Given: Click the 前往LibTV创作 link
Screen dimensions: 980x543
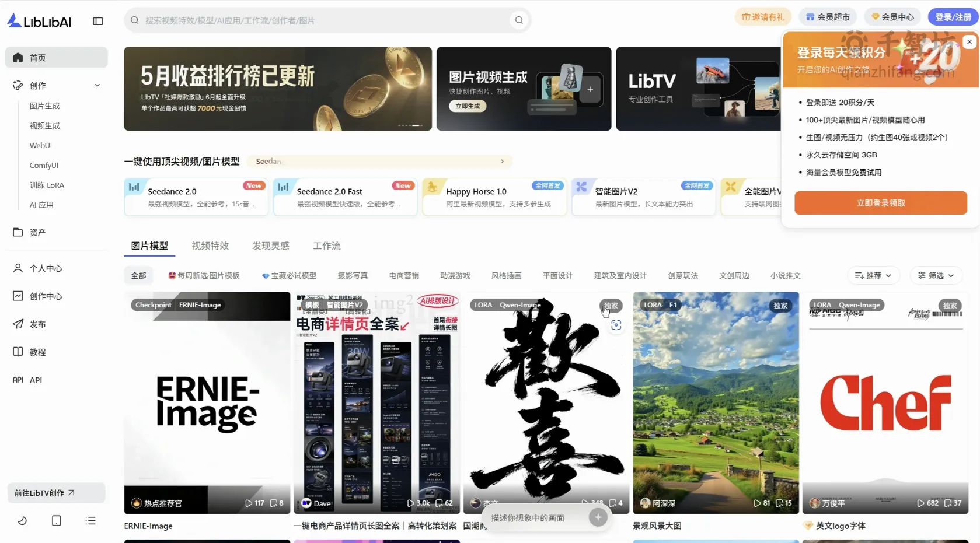Looking at the screenshot, I should coord(56,493).
